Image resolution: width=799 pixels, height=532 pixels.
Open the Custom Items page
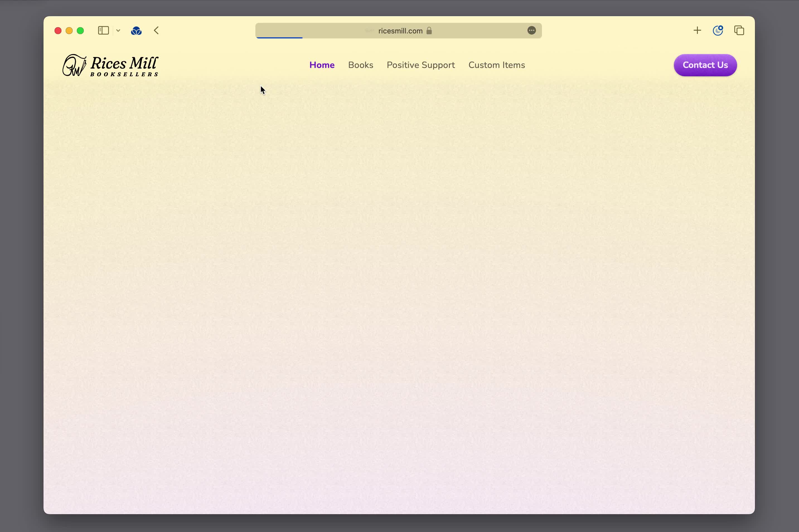pos(497,65)
